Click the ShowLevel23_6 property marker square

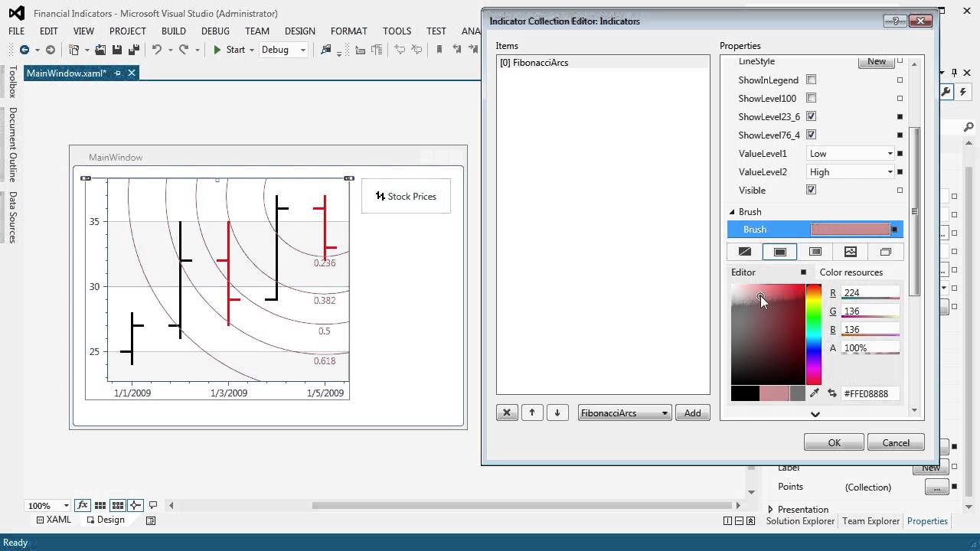(x=900, y=116)
